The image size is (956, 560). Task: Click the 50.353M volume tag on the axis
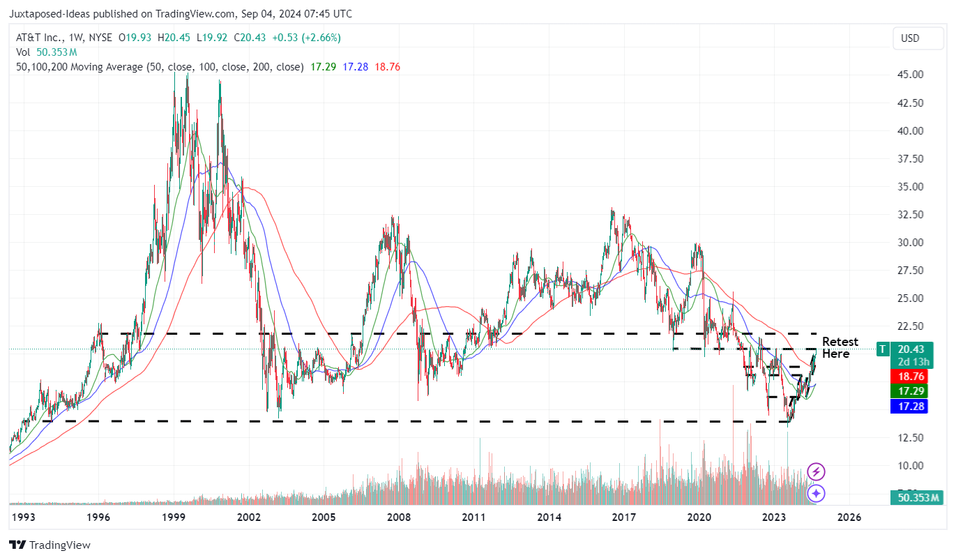917,497
